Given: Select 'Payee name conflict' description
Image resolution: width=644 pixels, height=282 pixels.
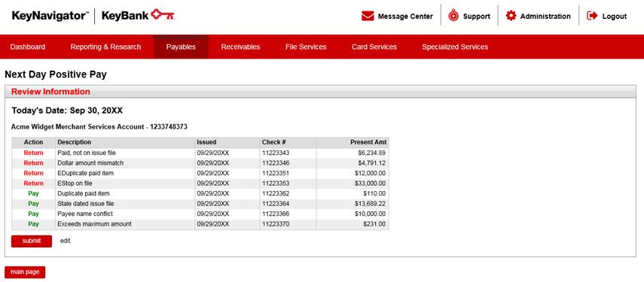Looking at the screenshot, I should [85, 214].
